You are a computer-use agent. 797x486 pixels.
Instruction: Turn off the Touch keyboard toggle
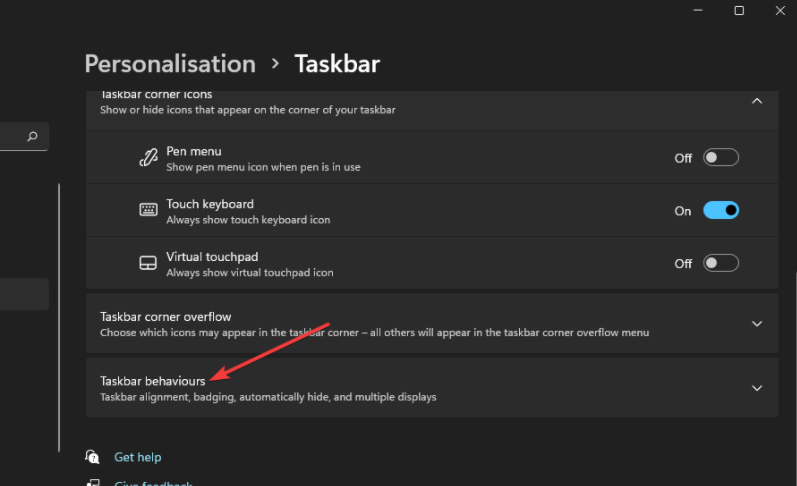721,211
